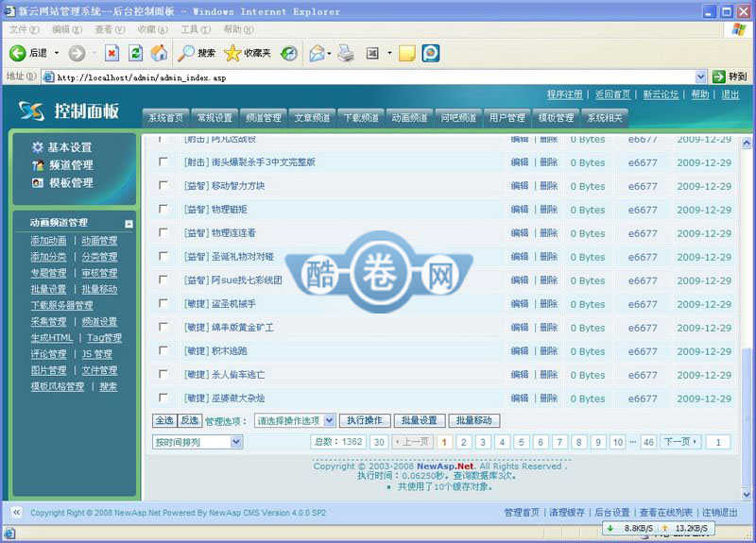Check the 盗圣机械手 row checkbox
Screen dimensions: 756x543
point(163,303)
